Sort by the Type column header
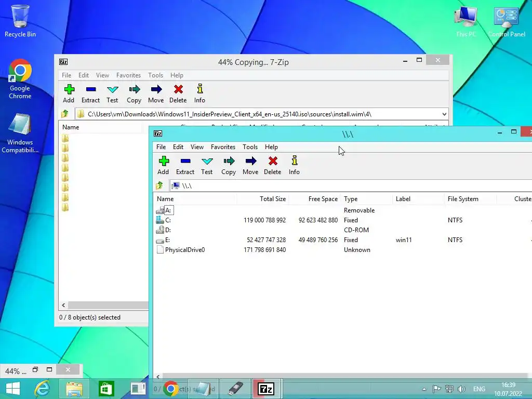Image resolution: width=532 pixels, height=399 pixels. (367, 199)
